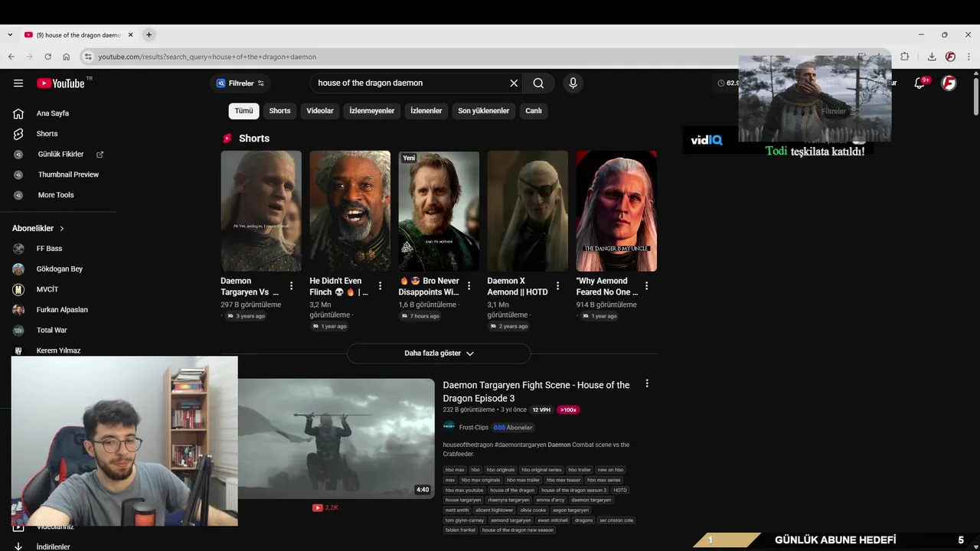This screenshot has height=551, width=980.
Task: Click the search magnifier button
Action: coord(538,83)
